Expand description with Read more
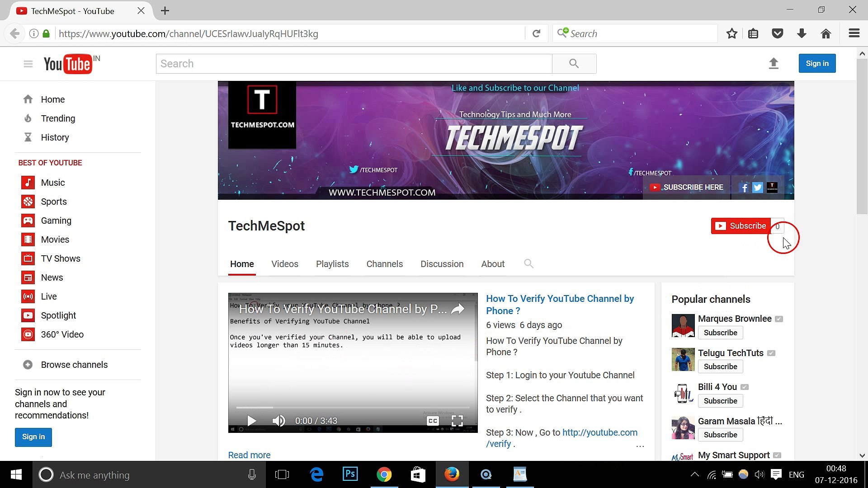Image resolution: width=868 pixels, height=488 pixels. 249,455
